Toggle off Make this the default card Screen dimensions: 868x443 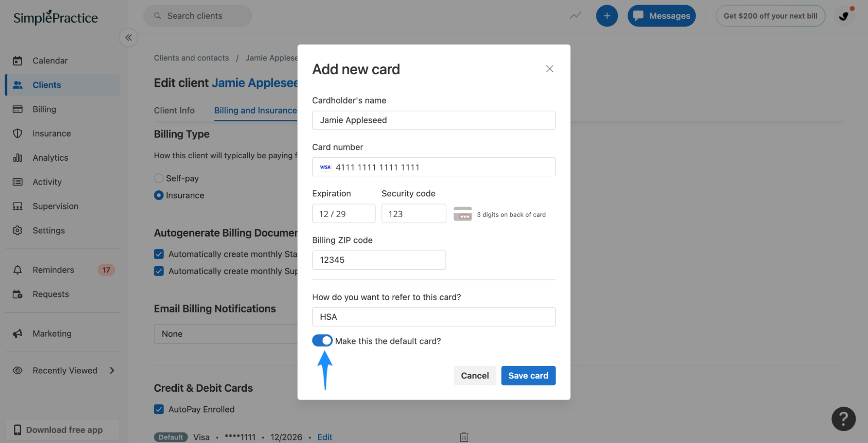tap(322, 341)
